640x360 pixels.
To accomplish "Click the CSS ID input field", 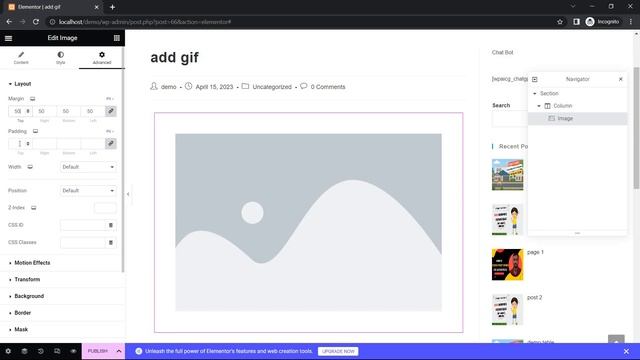I will [x=82, y=225].
